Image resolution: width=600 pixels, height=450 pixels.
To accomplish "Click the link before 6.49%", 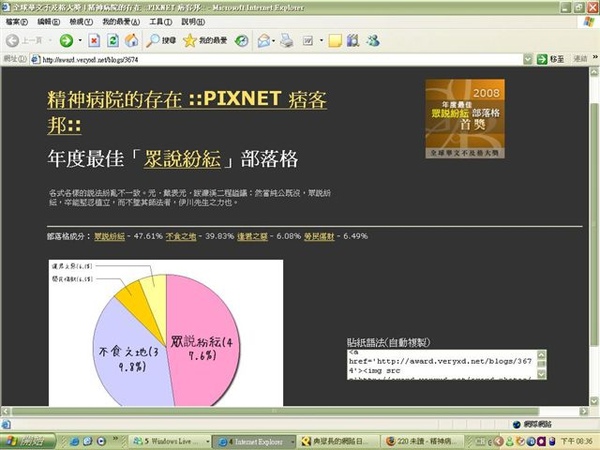I will pos(319,236).
